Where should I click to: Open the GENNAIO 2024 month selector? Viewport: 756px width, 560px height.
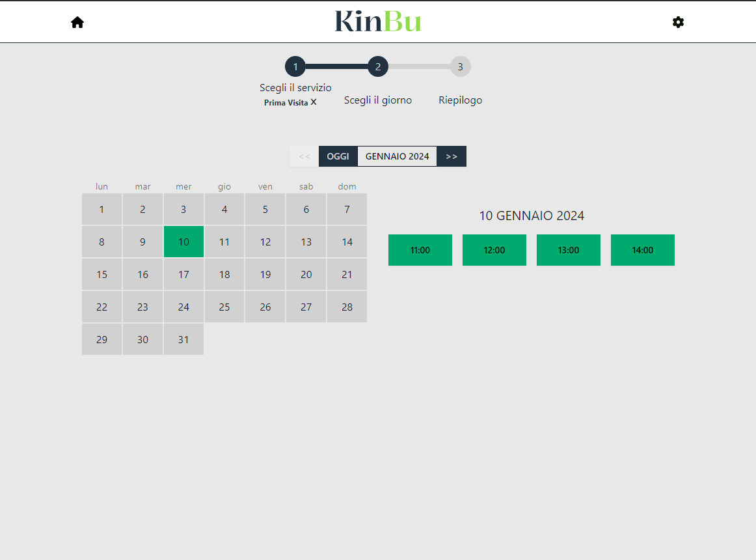click(397, 156)
